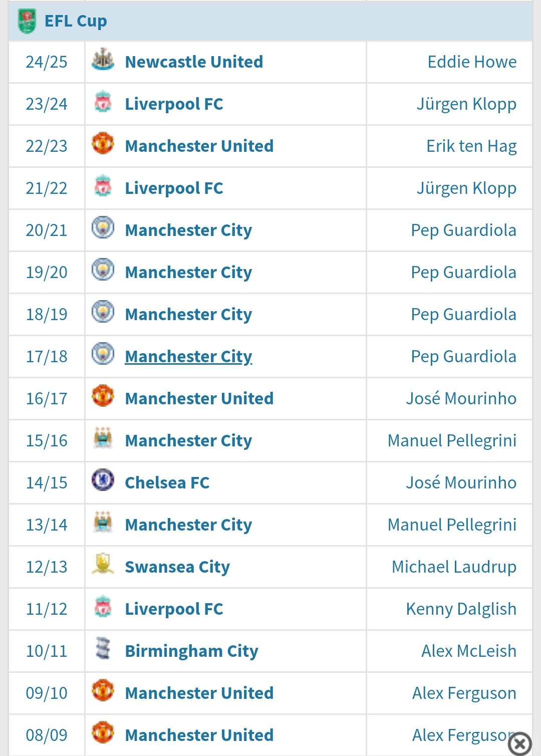Click Manchester United crest in 22/23 row

pyautogui.click(x=103, y=144)
